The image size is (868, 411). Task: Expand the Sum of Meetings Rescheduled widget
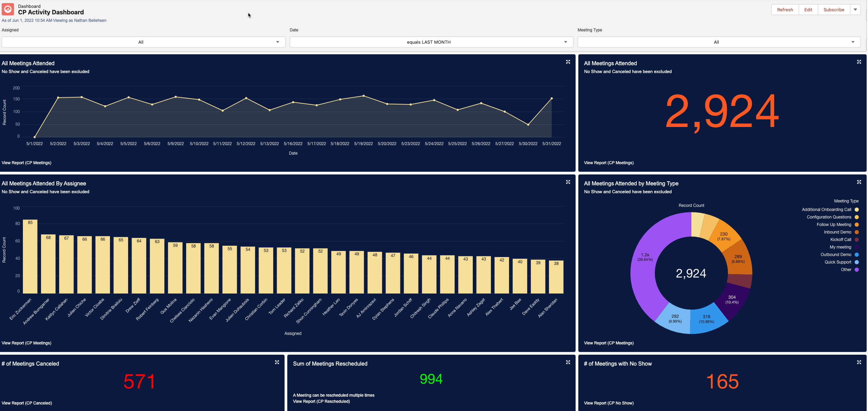[x=568, y=362]
